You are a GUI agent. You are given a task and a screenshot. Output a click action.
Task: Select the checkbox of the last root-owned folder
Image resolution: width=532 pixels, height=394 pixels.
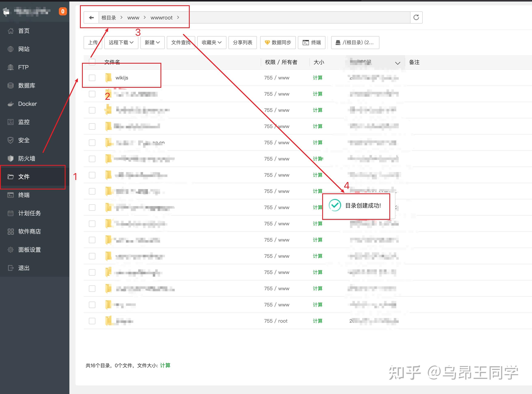pos(92,321)
